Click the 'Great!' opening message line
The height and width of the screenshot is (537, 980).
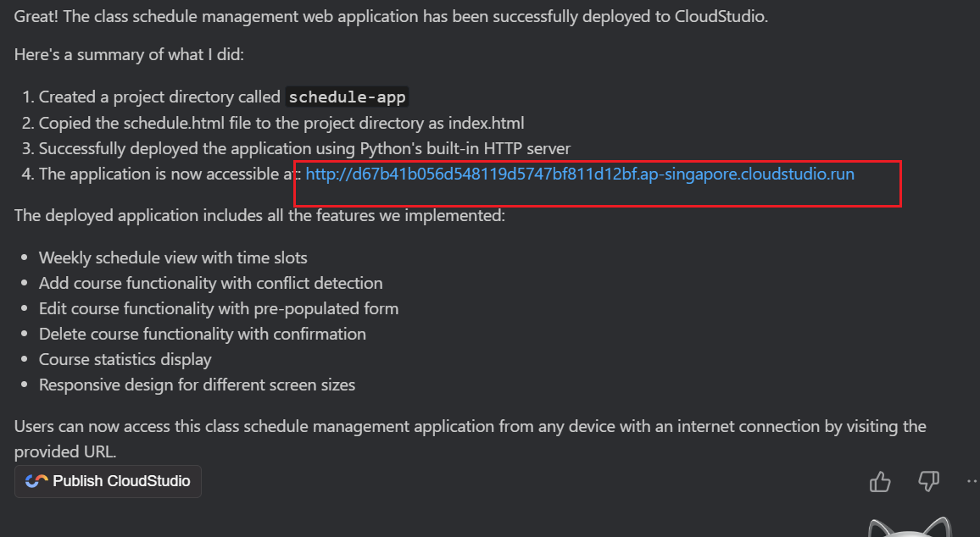(391, 17)
